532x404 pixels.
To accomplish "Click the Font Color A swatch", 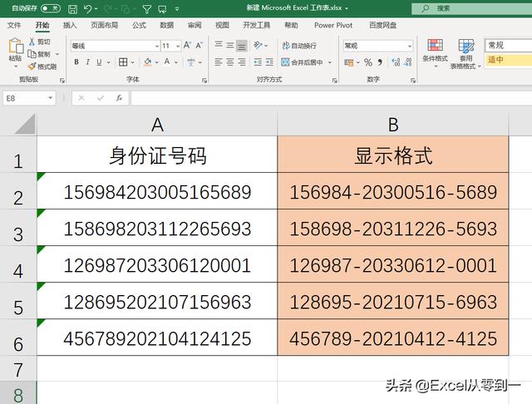I will tap(167, 62).
